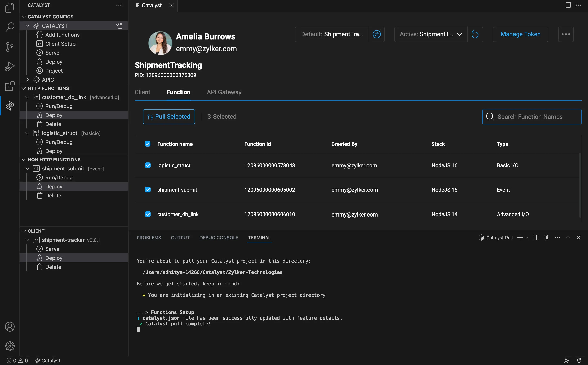The width and height of the screenshot is (588, 365).
Task: Open the Manage gear icon
Action: tap(10, 346)
